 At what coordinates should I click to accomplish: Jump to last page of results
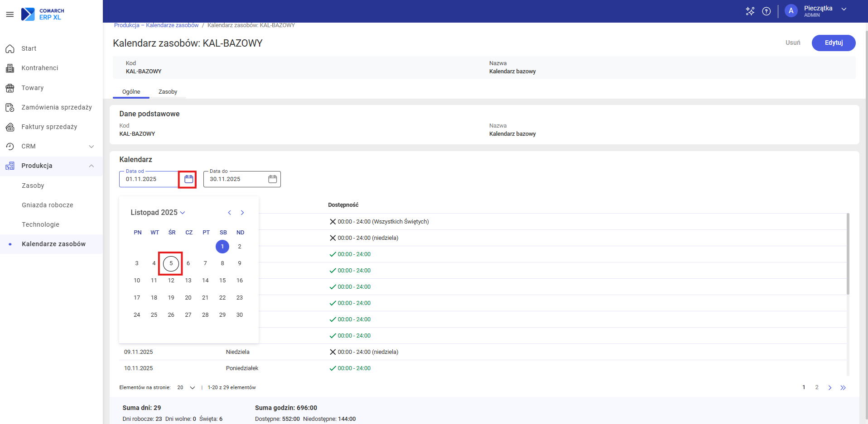843,387
